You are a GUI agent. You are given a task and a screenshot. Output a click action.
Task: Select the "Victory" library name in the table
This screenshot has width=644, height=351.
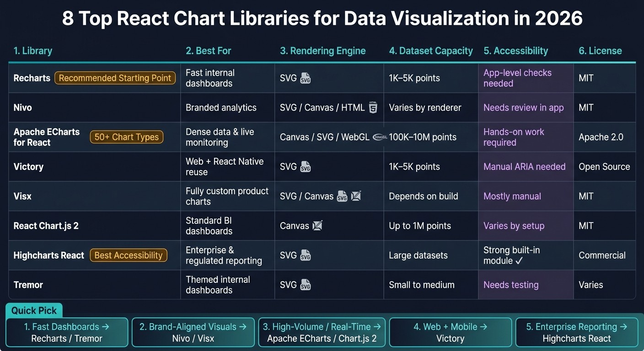click(x=28, y=167)
